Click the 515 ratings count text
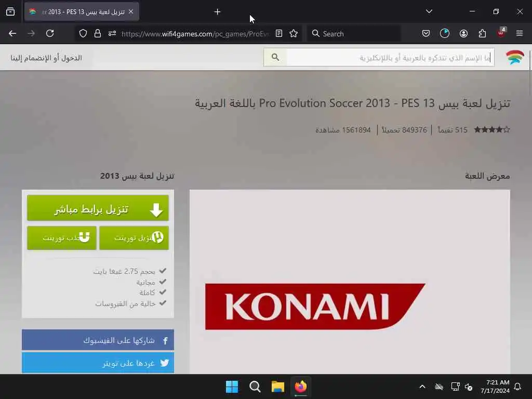 click(453, 130)
